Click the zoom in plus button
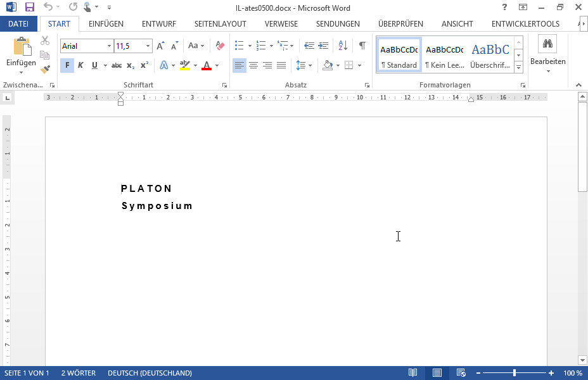 551,373
